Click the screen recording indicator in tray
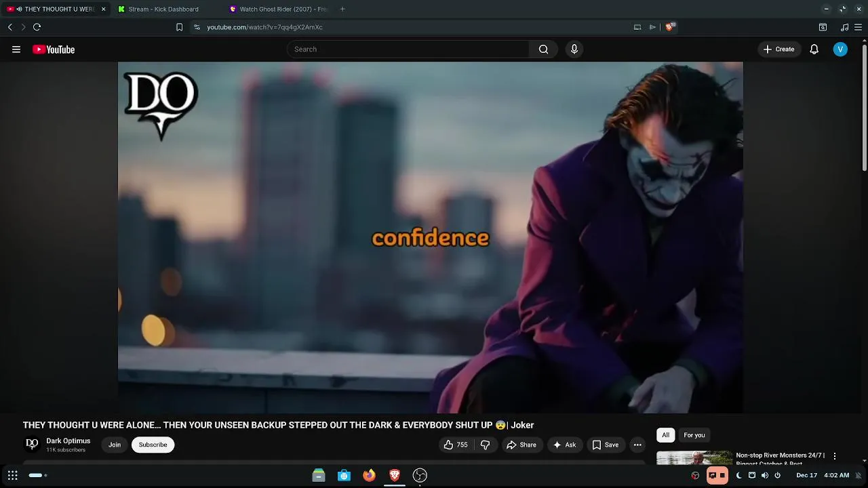 [x=717, y=475]
